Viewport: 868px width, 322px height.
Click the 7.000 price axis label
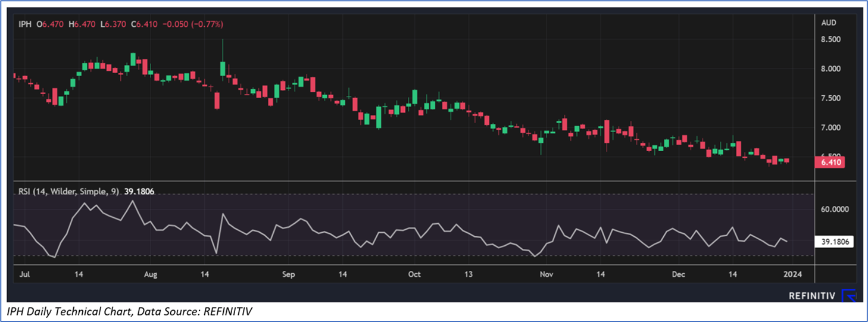(830, 127)
